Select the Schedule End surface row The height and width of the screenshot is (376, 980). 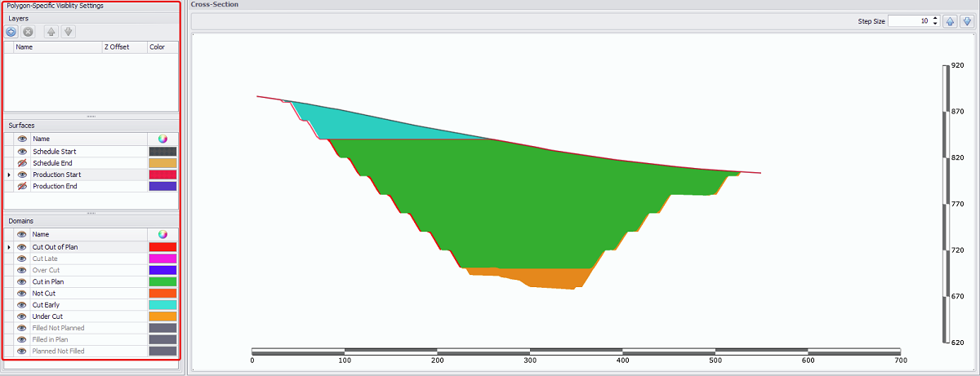[x=91, y=163]
